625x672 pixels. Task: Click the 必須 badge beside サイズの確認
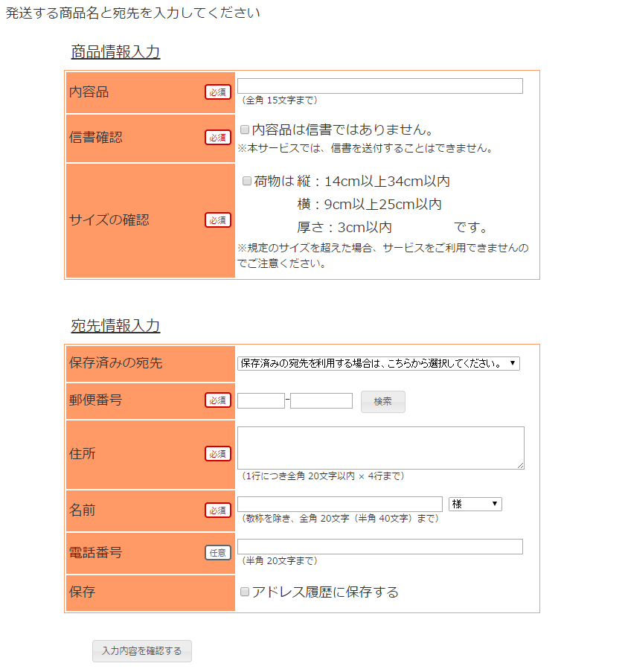[x=217, y=220]
